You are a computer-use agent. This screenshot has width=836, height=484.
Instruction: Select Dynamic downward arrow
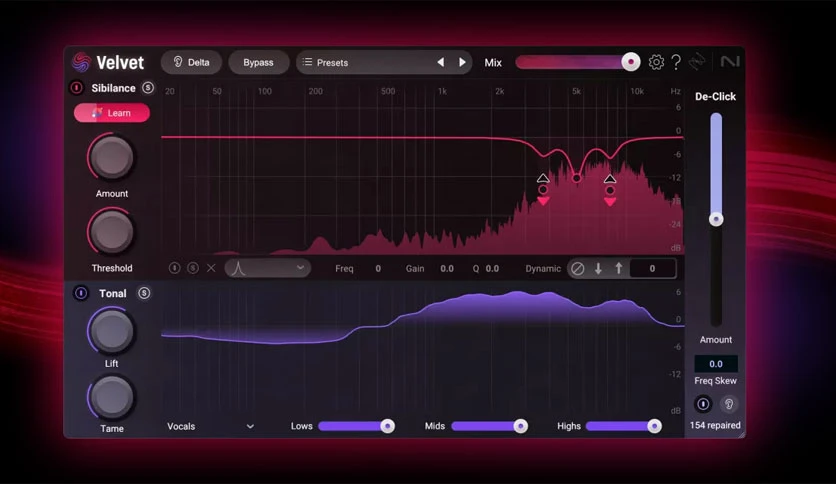pos(598,269)
